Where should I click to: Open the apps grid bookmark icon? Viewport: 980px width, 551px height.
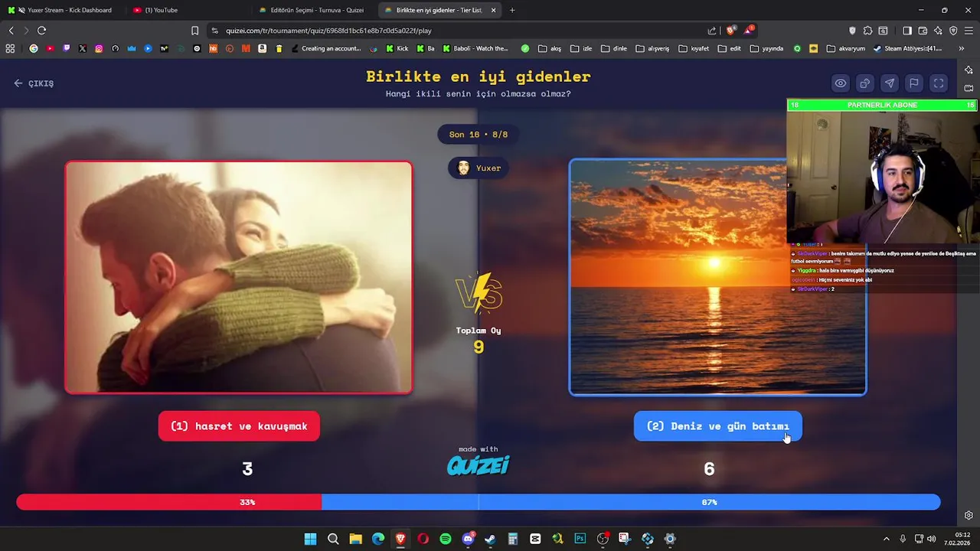coord(10,48)
